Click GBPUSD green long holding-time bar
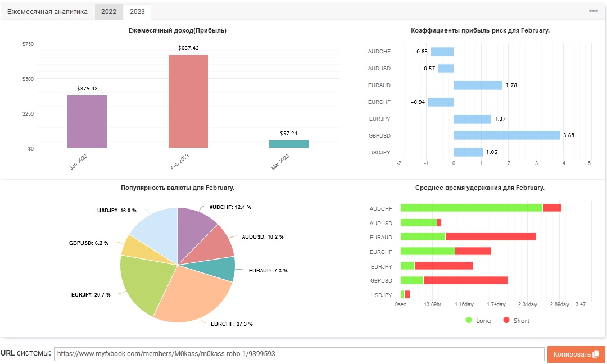The width and height of the screenshot is (607, 364). point(412,280)
